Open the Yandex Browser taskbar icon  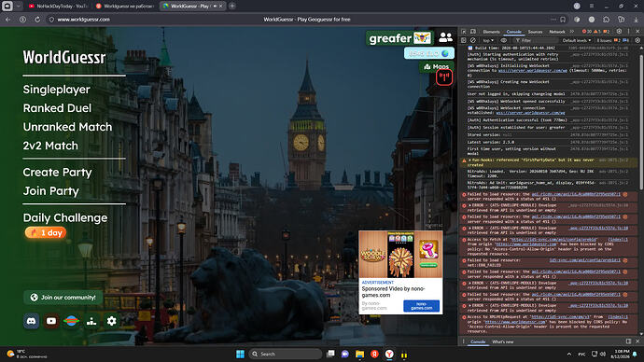click(389, 354)
